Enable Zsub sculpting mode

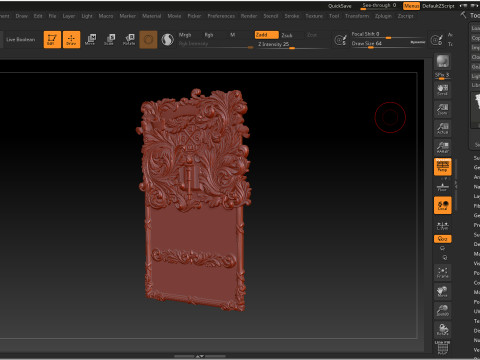click(x=287, y=35)
